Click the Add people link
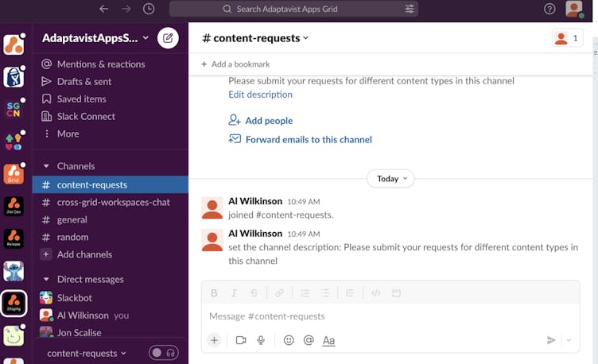Image resolution: width=598 pixels, height=364 pixels. 261,121
